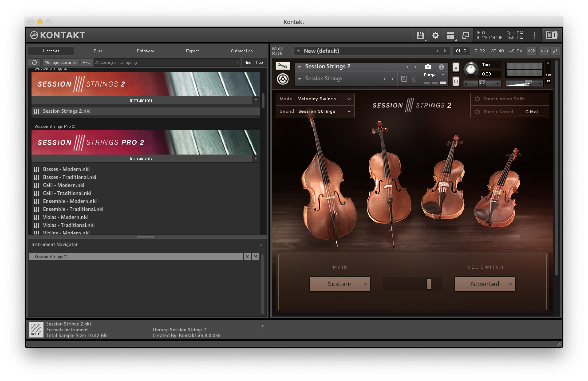Show instrument info with the i icon
Image resolution: width=588 pixels, height=381 pixels.
(441, 67)
